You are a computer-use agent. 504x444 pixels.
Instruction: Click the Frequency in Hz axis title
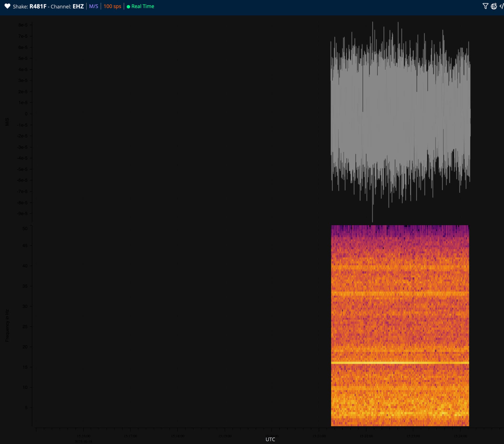click(7, 325)
